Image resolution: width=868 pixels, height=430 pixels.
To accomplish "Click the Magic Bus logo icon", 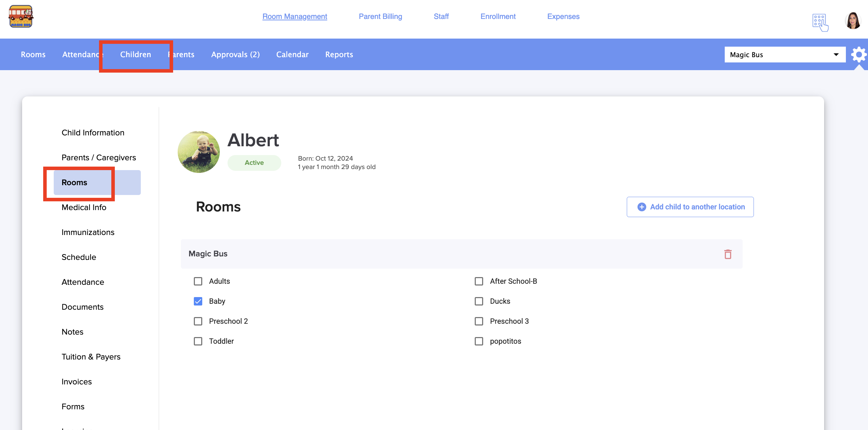I will pos(21,16).
